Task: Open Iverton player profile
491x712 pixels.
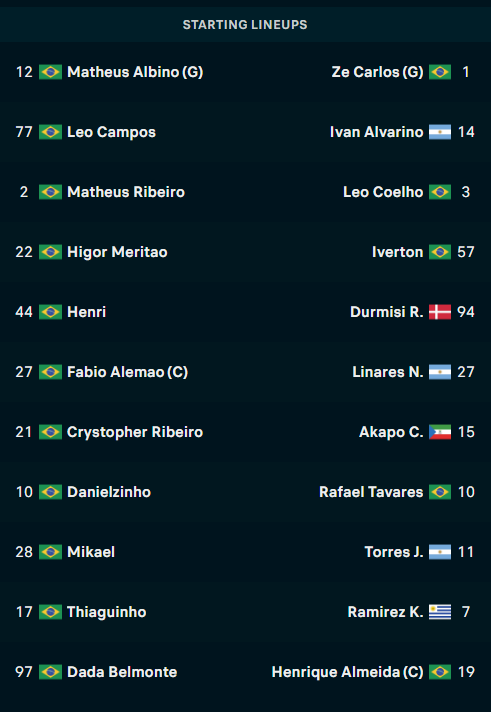Action: coord(397,252)
